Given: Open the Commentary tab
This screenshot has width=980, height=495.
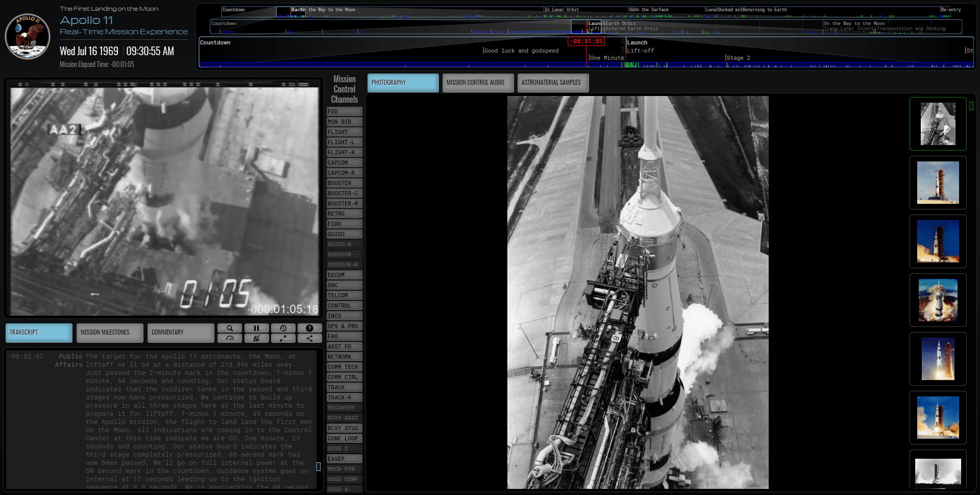Looking at the screenshot, I should (x=181, y=333).
